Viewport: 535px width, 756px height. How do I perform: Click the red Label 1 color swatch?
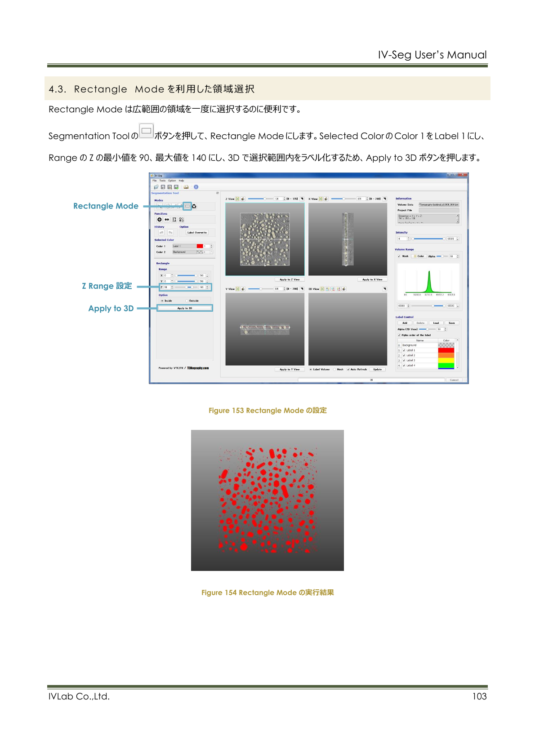[x=446, y=350]
